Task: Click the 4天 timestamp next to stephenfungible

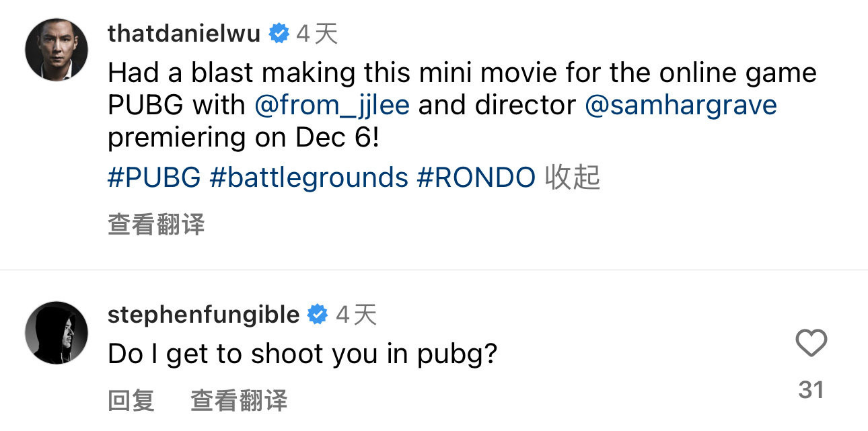Action: pyautogui.click(x=356, y=315)
